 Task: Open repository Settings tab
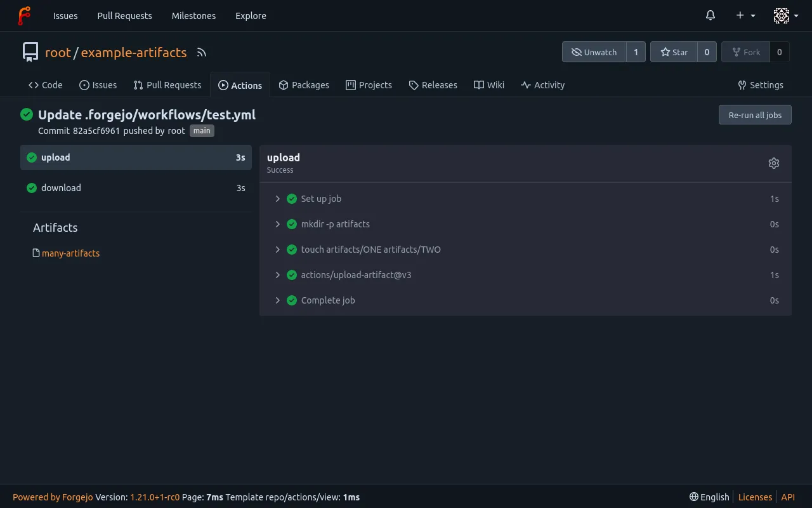(761, 85)
